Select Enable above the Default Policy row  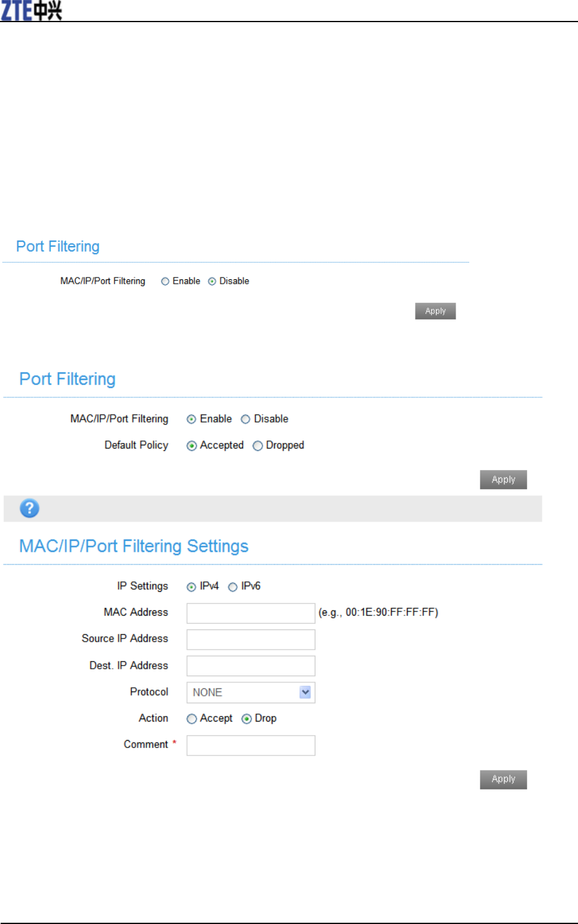tap(192, 420)
